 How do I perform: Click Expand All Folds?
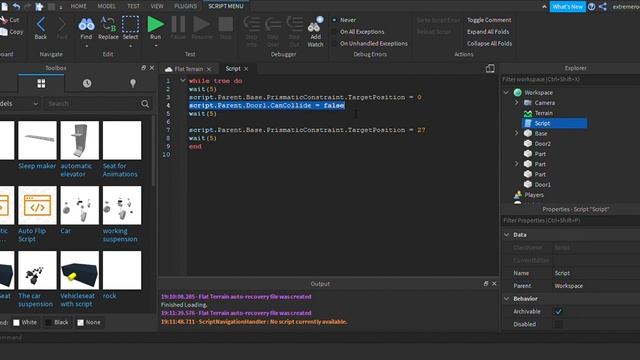click(488, 31)
